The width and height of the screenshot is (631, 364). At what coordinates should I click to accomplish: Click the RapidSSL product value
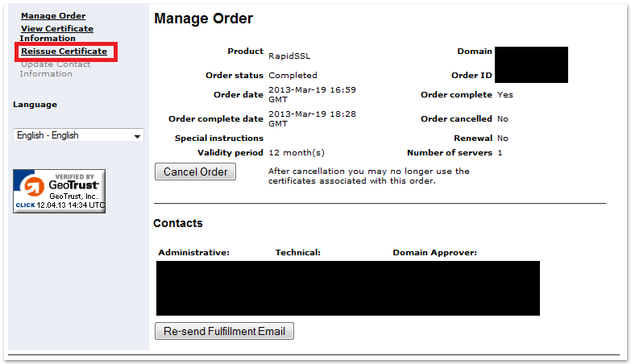tap(289, 56)
